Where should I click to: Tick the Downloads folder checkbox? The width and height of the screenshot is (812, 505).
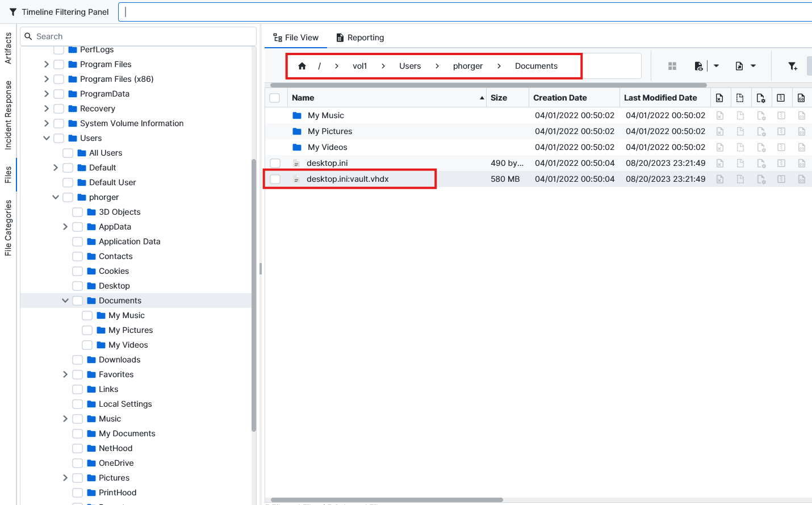(78, 360)
